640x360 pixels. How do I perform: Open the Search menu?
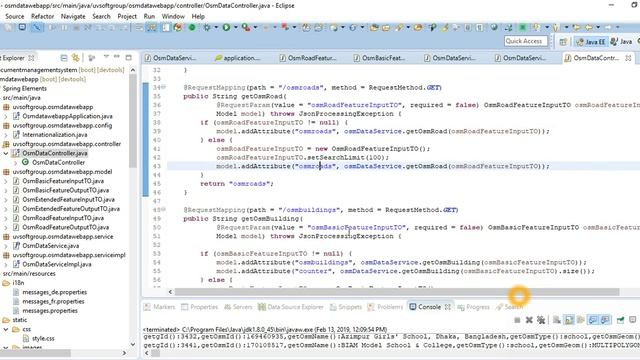(101, 16)
